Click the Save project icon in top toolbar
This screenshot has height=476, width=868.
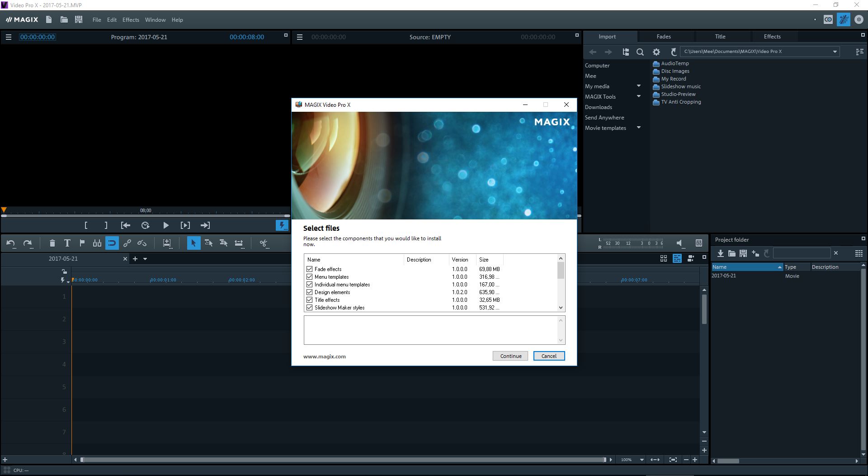[x=79, y=19]
